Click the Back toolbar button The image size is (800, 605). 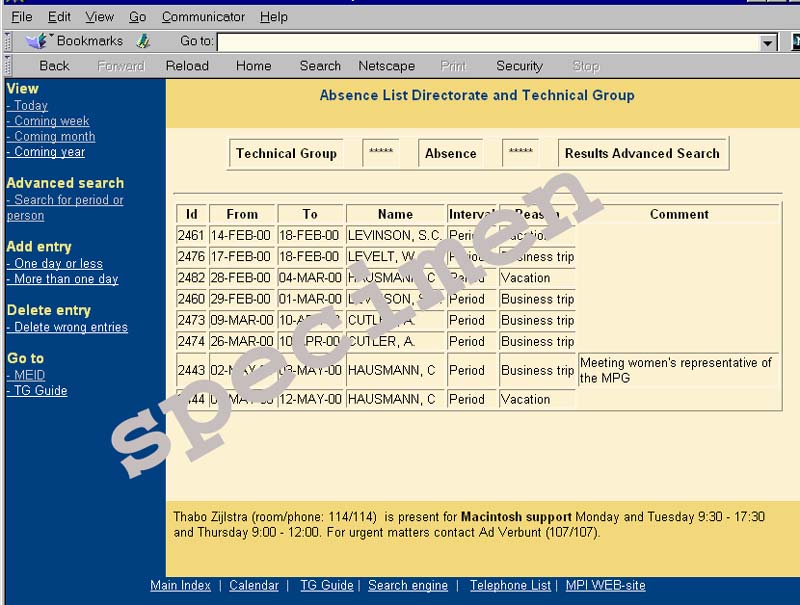point(54,66)
